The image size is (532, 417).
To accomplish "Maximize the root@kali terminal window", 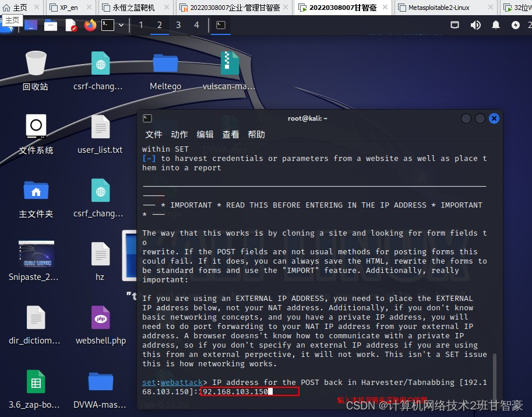I will 480,118.
